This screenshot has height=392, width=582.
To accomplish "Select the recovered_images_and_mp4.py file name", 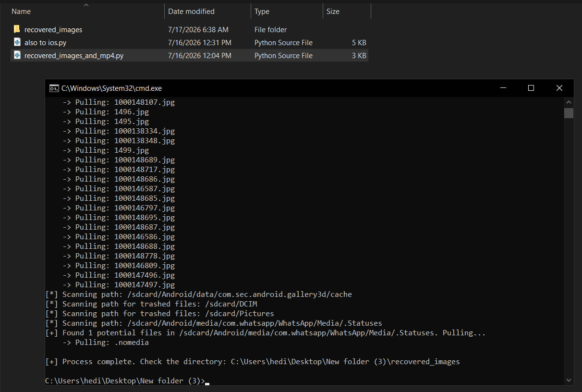I will pos(74,56).
